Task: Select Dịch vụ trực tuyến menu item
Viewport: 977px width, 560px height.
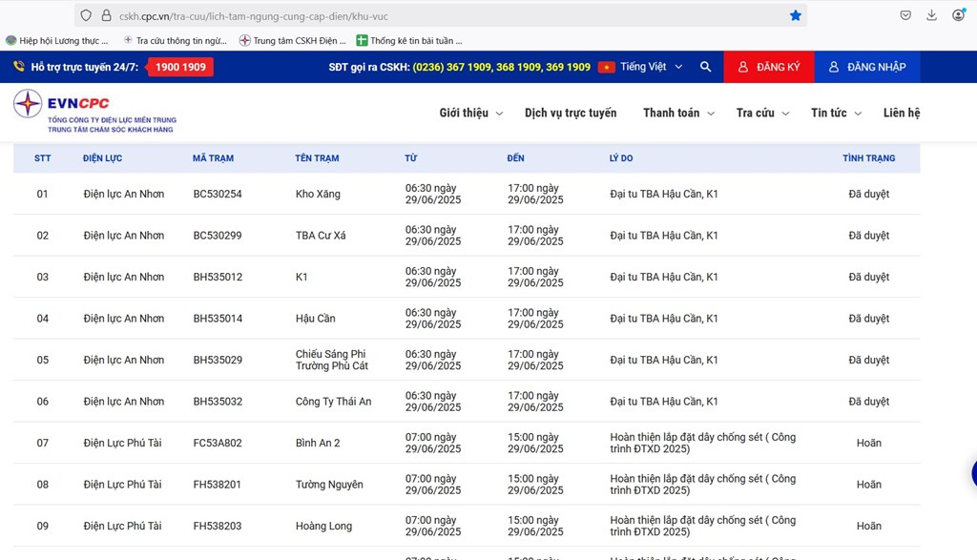Action: pos(570,113)
